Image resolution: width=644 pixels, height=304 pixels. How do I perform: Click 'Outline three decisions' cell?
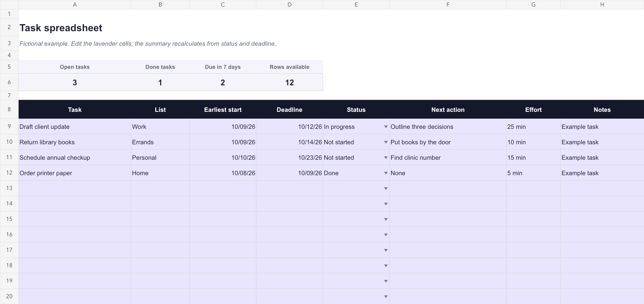(x=448, y=127)
